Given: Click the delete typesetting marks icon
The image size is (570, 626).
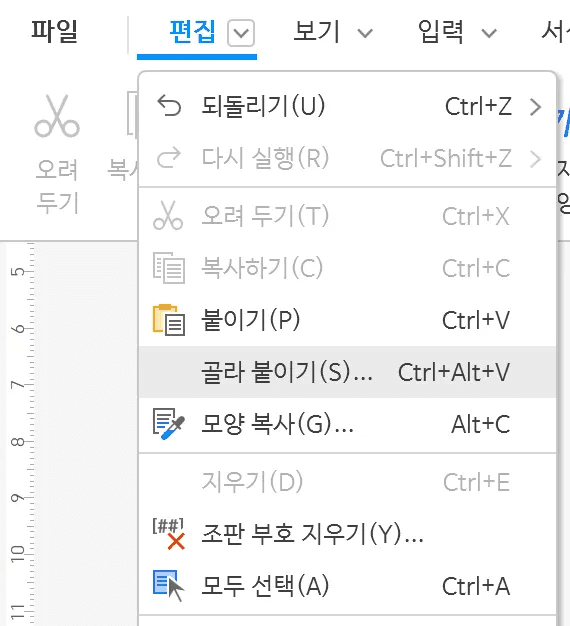Looking at the screenshot, I should (x=169, y=534).
